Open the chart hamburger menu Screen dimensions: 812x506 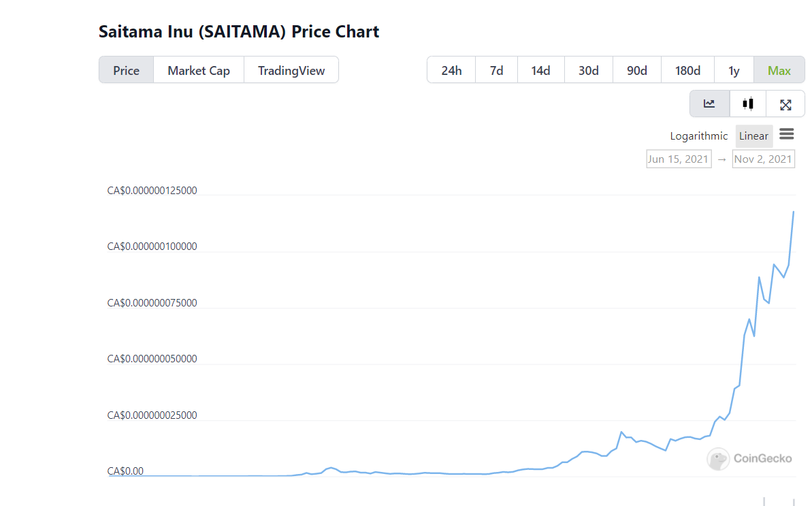click(x=786, y=135)
